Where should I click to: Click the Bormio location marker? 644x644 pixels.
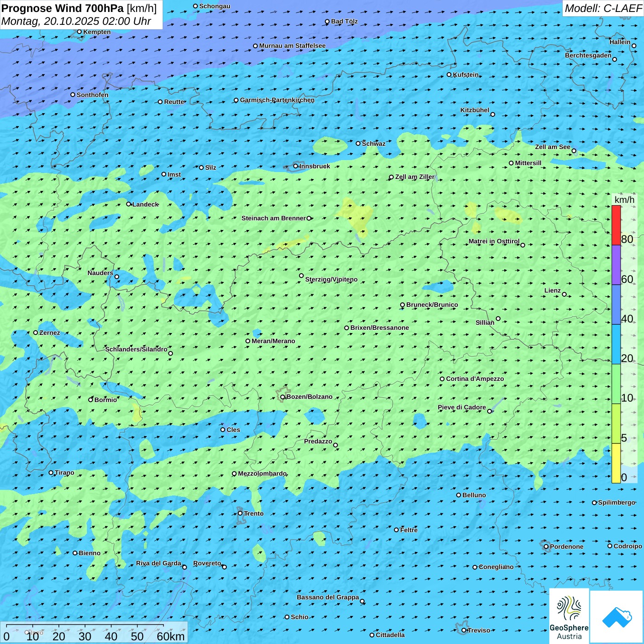pyautogui.click(x=91, y=400)
